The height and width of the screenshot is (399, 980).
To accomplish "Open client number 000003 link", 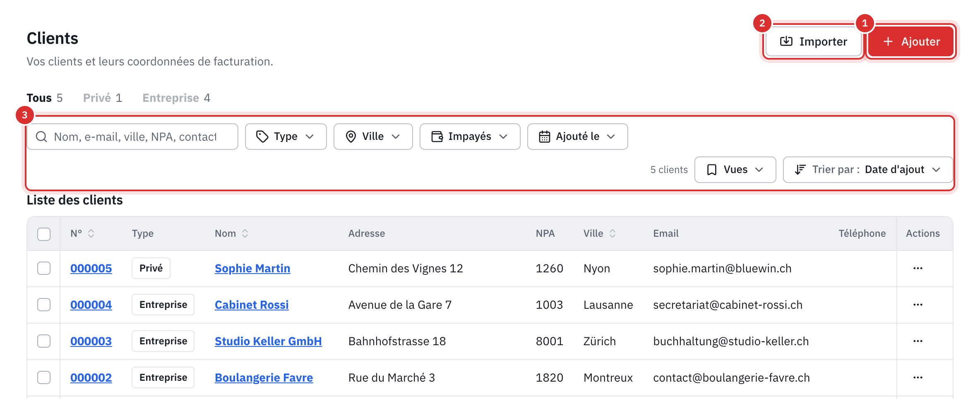I will 91,341.
